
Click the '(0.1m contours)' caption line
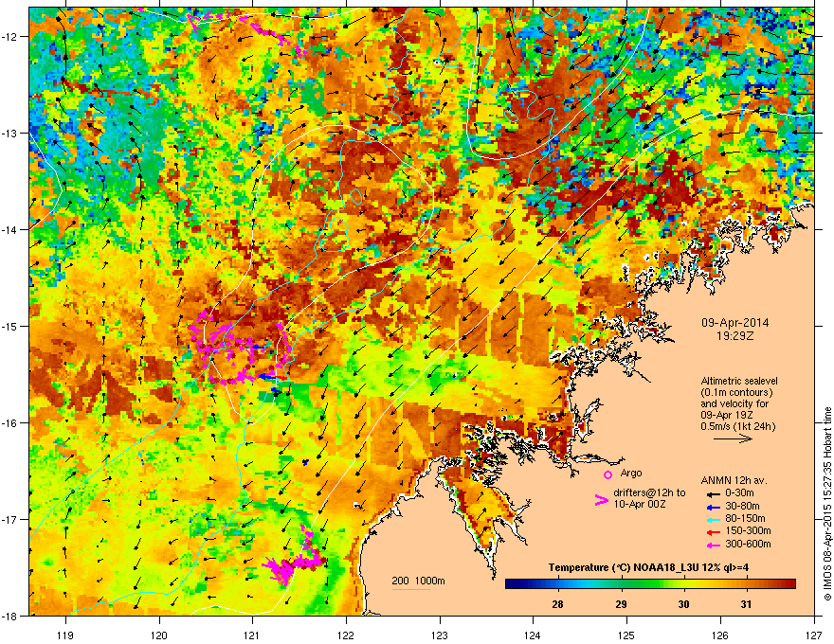click(736, 392)
